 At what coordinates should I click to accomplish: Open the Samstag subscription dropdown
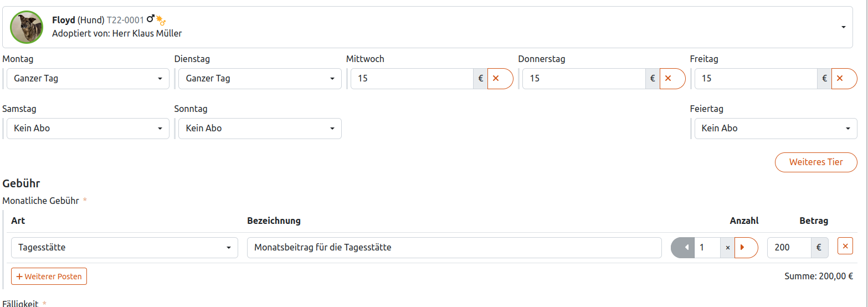click(x=88, y=129)
